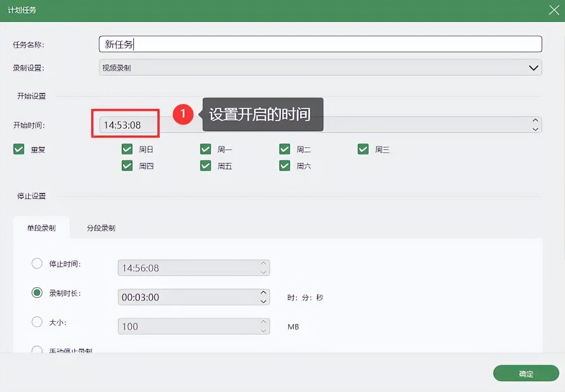Click the green 确定 button
565x392 pixels.
click(525, 374)
